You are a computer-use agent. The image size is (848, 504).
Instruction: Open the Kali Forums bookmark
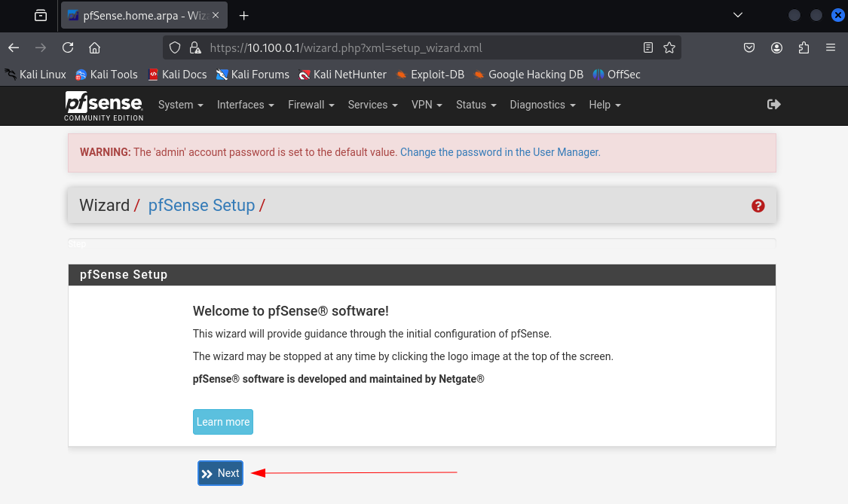[253, 75]
